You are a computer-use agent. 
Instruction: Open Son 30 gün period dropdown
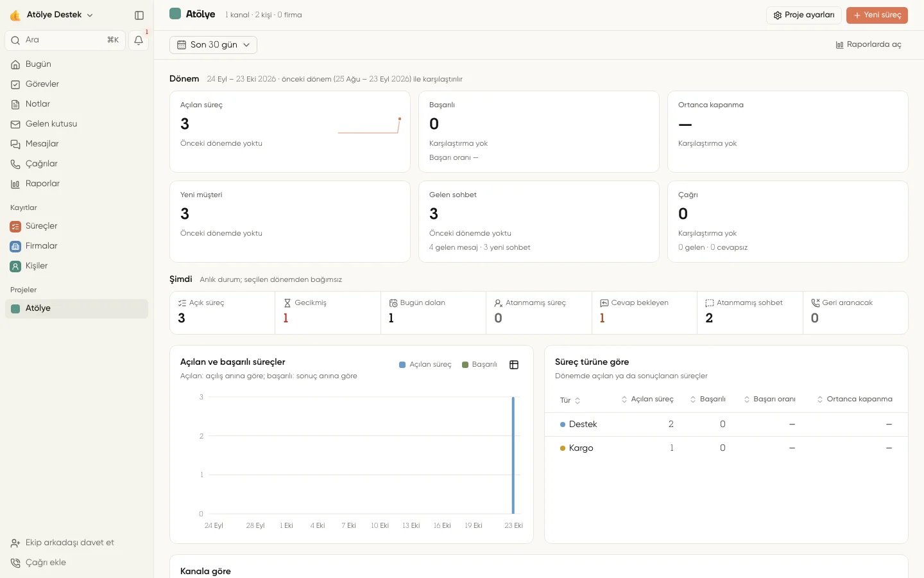213,45
